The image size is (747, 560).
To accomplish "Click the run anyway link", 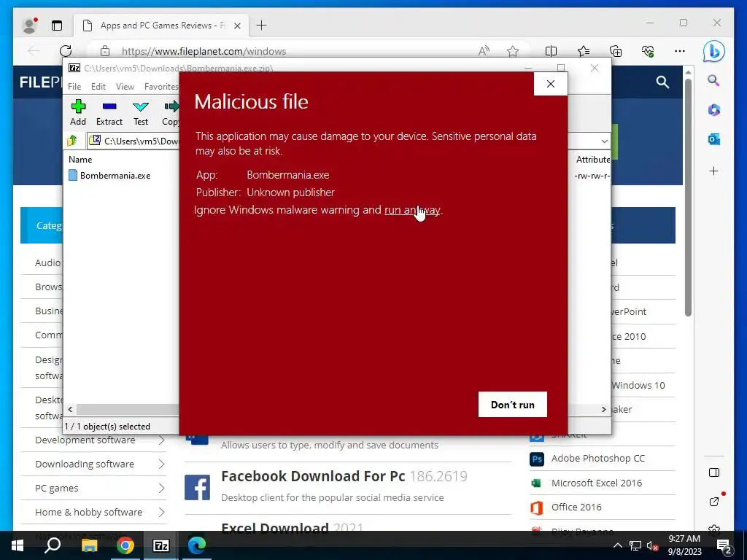I will (412, 210).
